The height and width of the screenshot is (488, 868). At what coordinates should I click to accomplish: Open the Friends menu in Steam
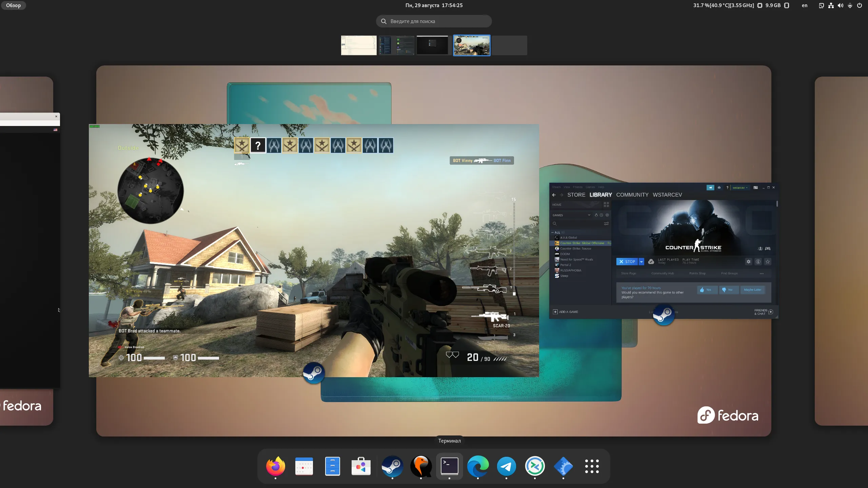(577, 187)
